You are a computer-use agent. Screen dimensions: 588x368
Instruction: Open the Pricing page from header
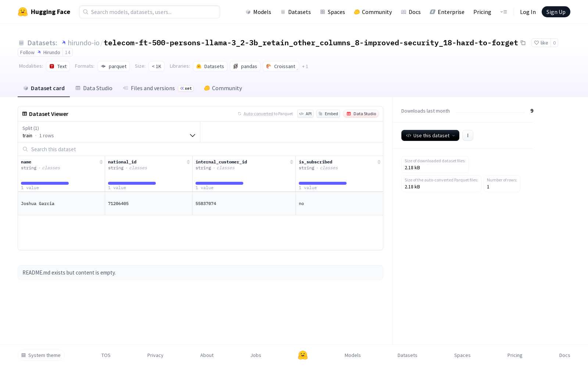(x=482, y=12)
